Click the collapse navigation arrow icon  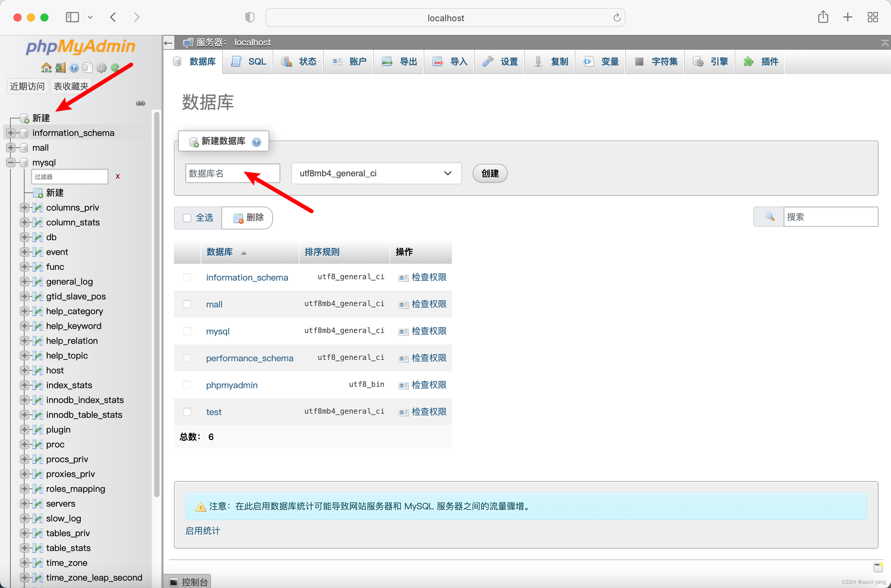[x=169, y=43]
